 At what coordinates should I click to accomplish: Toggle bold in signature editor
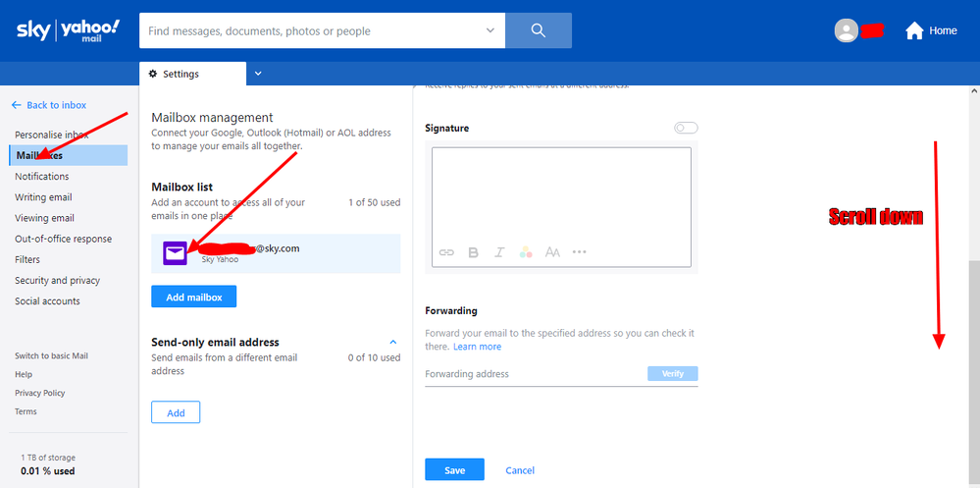point(473,252)
